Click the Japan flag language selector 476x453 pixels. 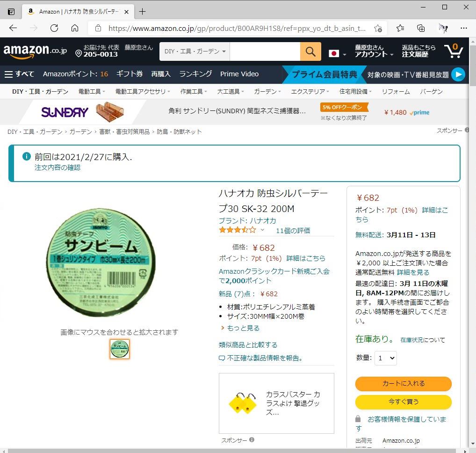[x=337, y=54]
